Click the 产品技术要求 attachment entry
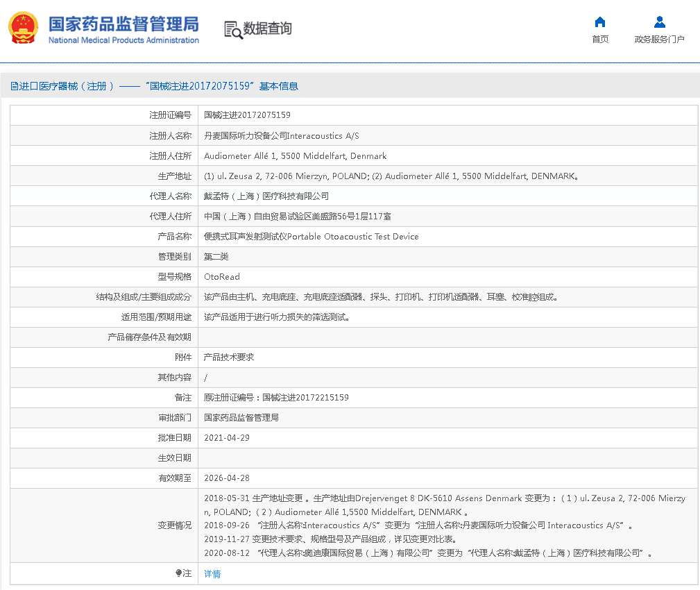Image resolution: width=700 pixels, height=590 pixels. point(229,357)
